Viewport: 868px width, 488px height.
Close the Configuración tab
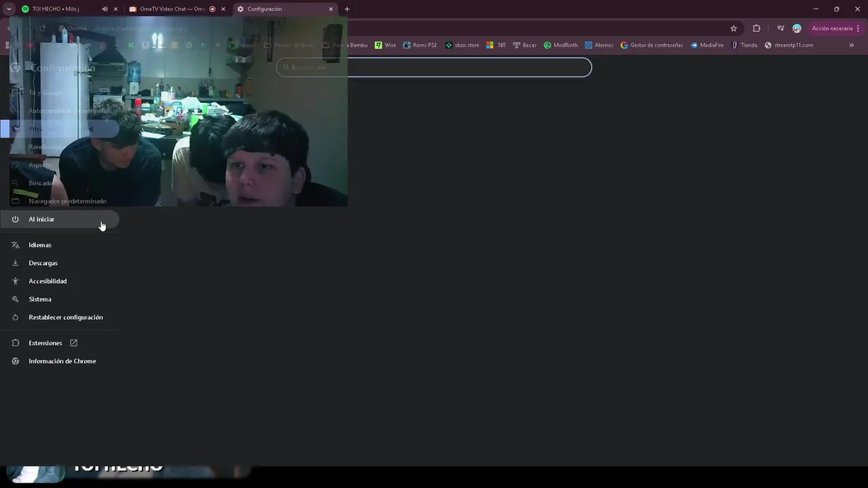tap(331, 9)
